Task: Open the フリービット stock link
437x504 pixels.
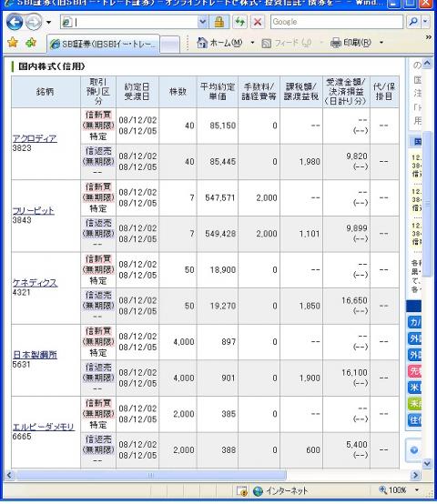Action: [x=33, y=210]
